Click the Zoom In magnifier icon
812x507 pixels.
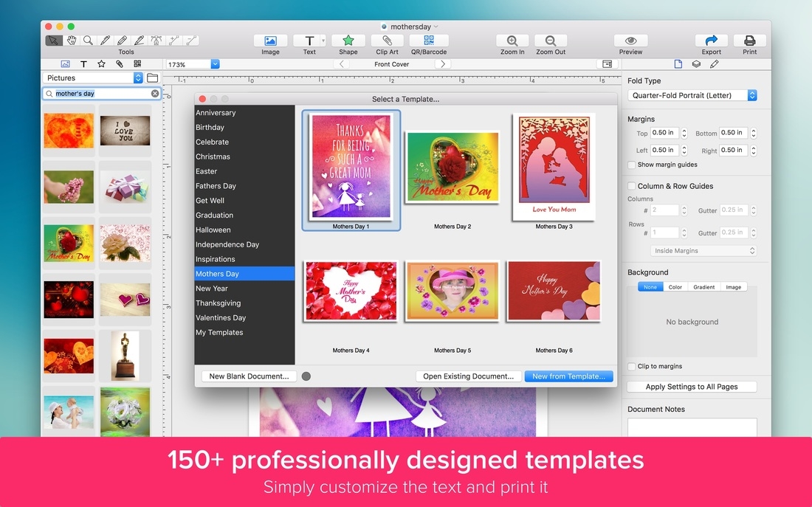(x=512, y=41)
